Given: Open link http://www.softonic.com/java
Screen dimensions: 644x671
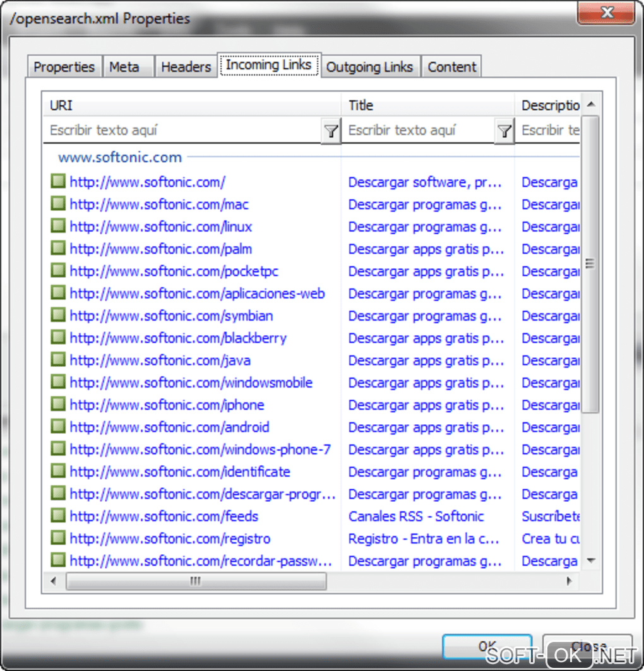Looking at the screenshot, I should pos(160,360).
